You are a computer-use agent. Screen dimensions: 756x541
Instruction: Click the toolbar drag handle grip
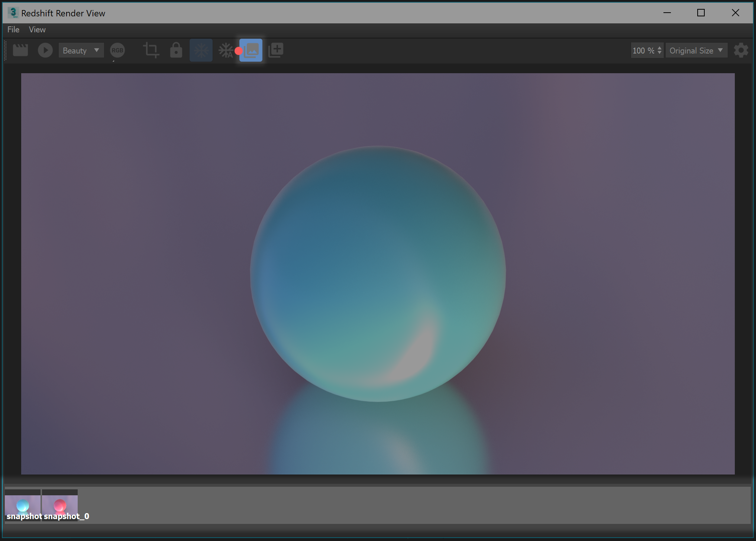tap(5, 50)
